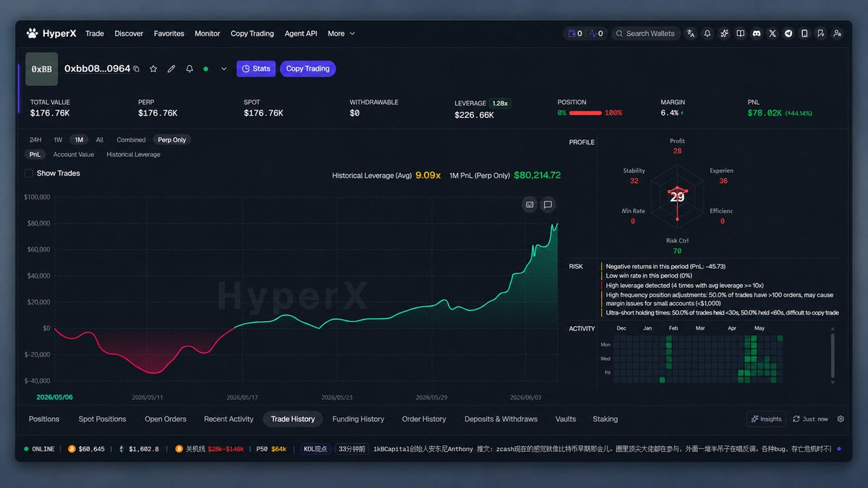The image size is (868, 488).
Task: Switch to the Positions tab
Action: tap(44, 419)
